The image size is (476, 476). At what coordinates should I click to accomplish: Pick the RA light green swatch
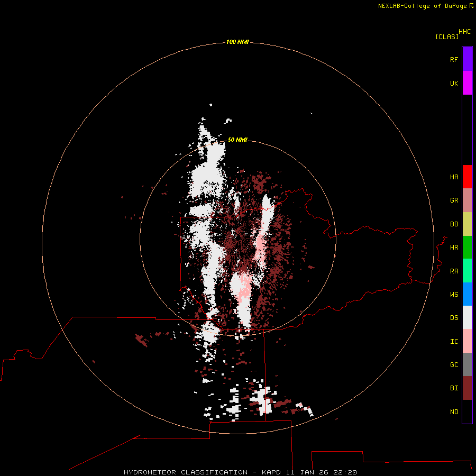pos(467,271)
